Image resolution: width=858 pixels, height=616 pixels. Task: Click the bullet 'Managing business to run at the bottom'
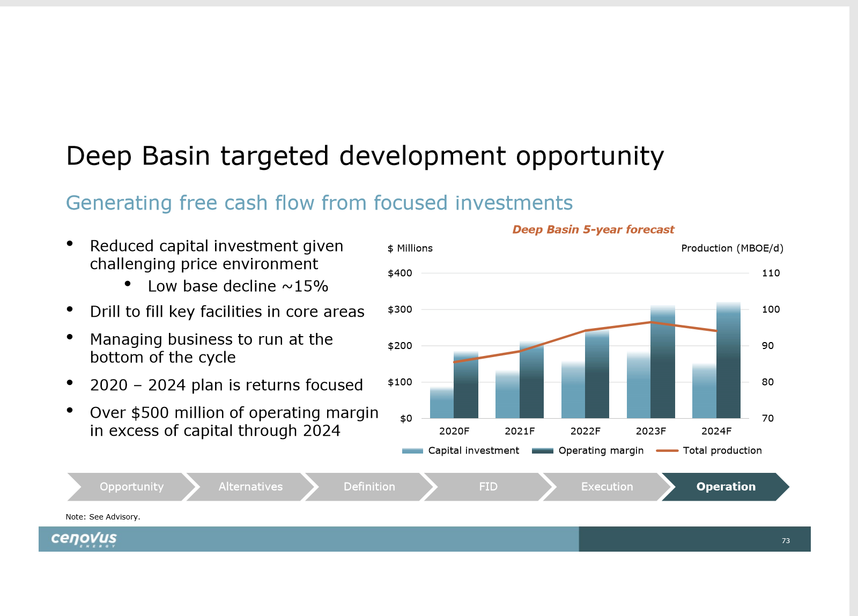tap(211, 348)
